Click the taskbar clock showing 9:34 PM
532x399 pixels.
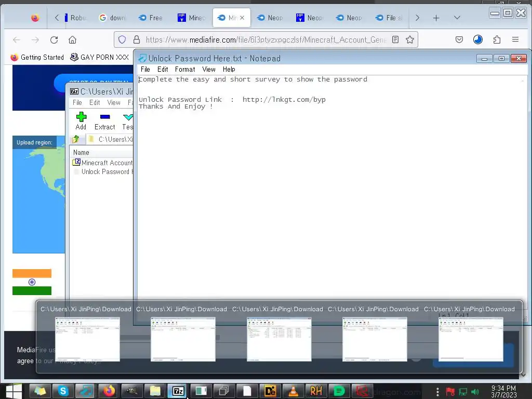point(504,392)
